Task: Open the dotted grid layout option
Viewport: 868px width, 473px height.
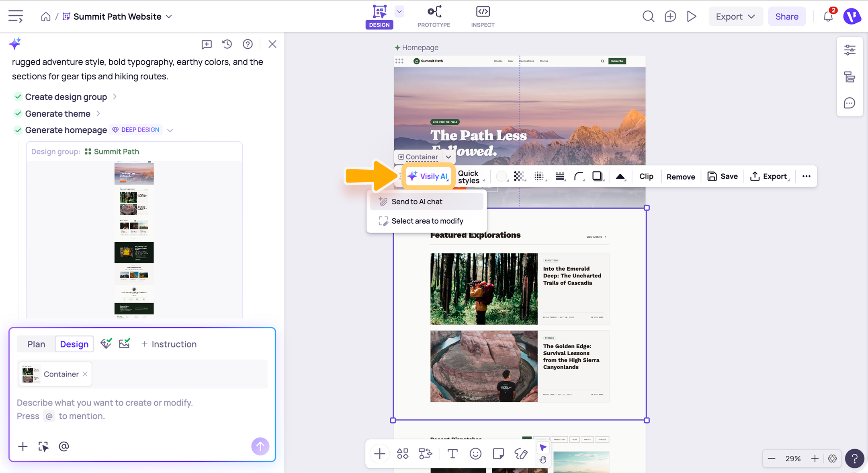Action: (x=539, y=176)
